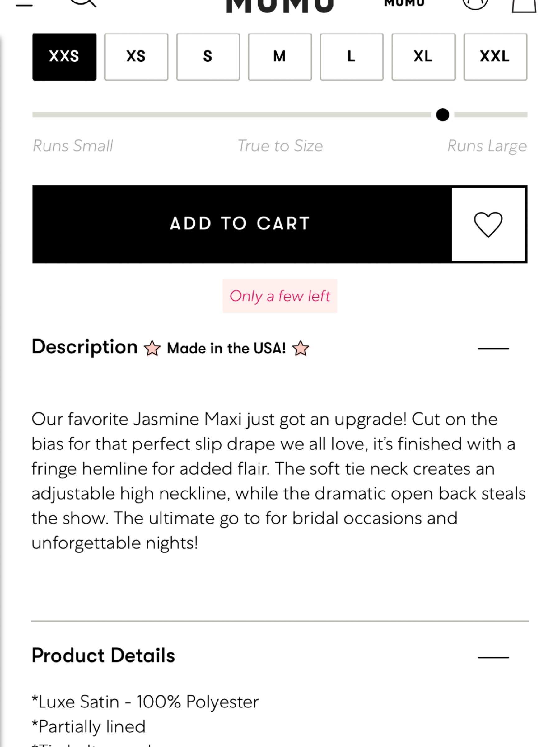
Task: Collapse the Product Details section
Action: pyautogui.click(x=493, y=657)
